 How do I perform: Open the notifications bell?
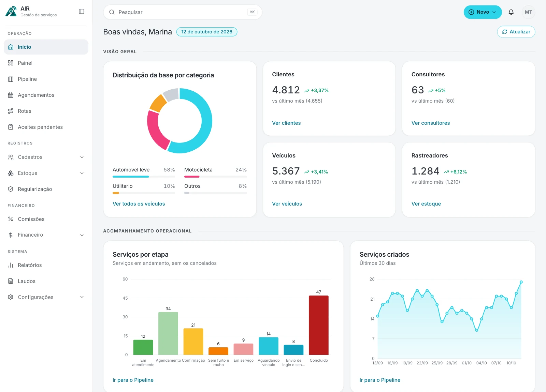511,12
